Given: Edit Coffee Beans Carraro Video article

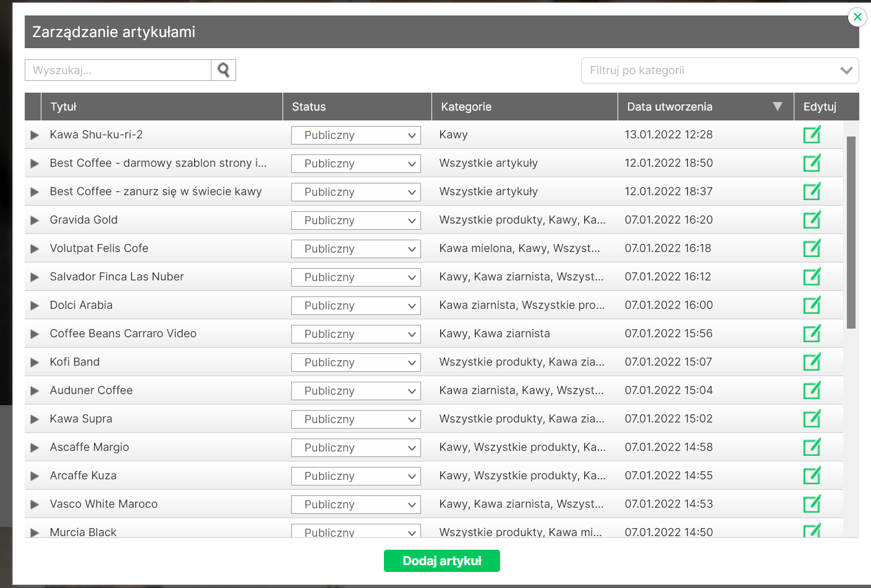Looking at the screenshot, I should 812,334.
